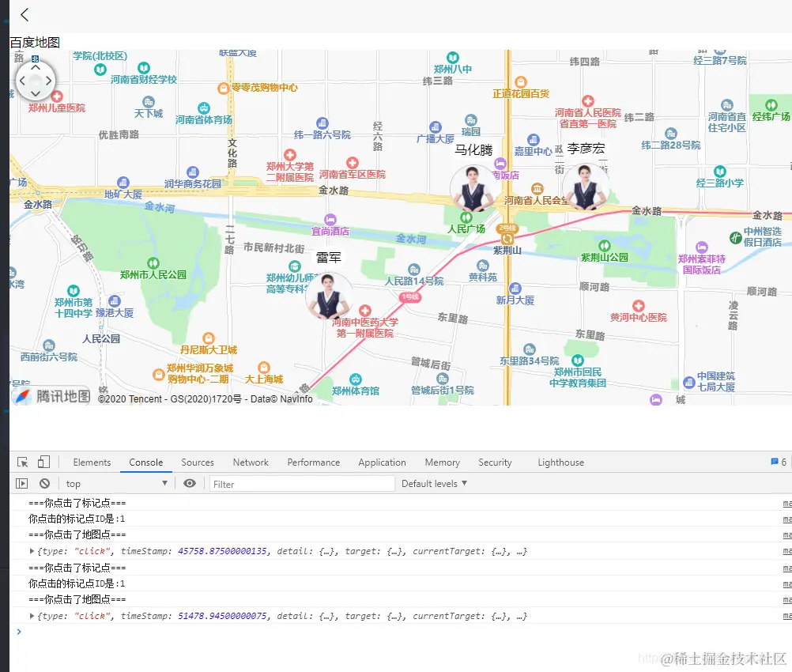792x672 pixels.
Task: Click the 紫荆山 metro station icon
Action: point(507,239)
